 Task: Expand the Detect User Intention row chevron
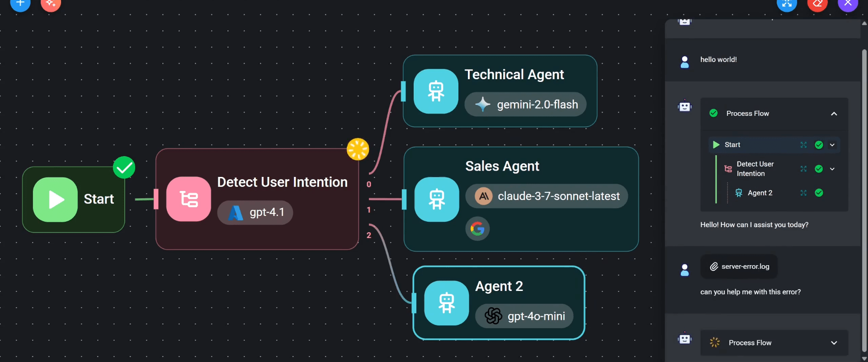point(832,169)
